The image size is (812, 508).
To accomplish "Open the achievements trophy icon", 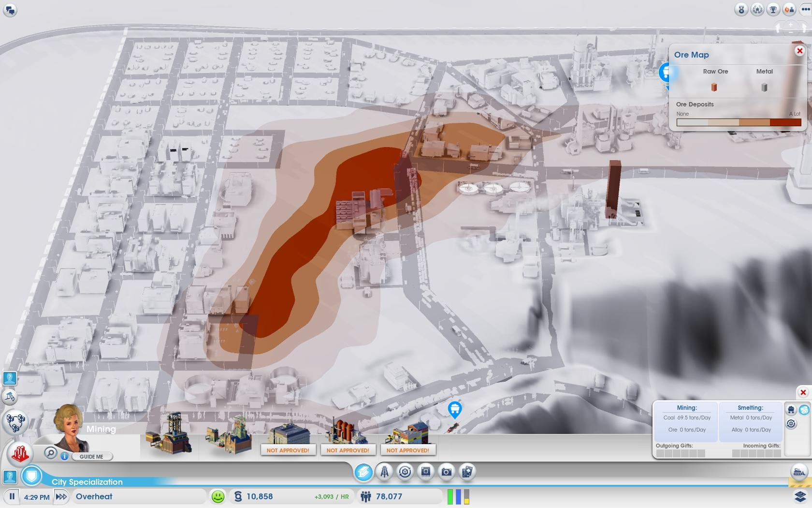I will pos(773,10).
